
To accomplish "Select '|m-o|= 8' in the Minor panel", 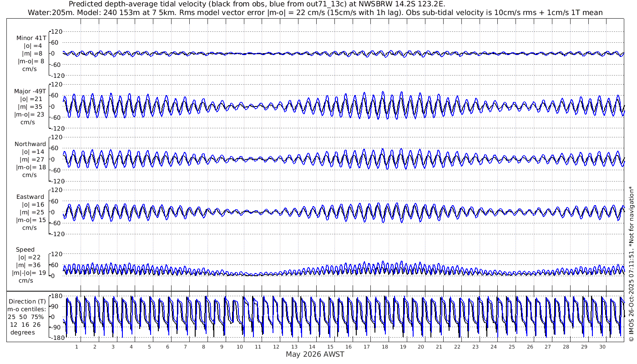I will coord(31,61).
